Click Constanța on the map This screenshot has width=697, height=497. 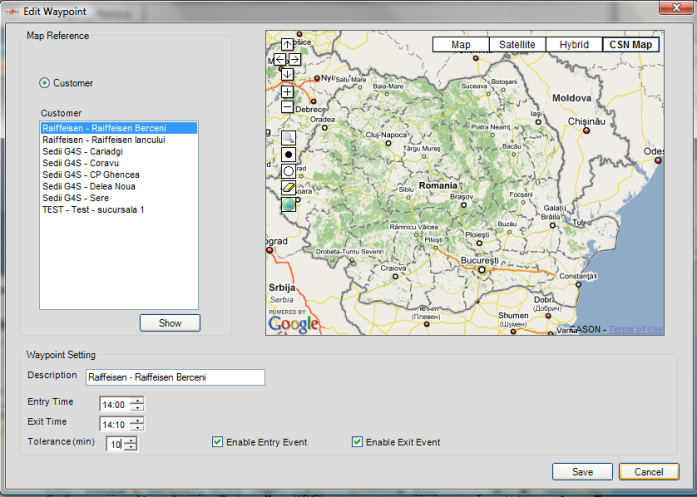[577, 276]
